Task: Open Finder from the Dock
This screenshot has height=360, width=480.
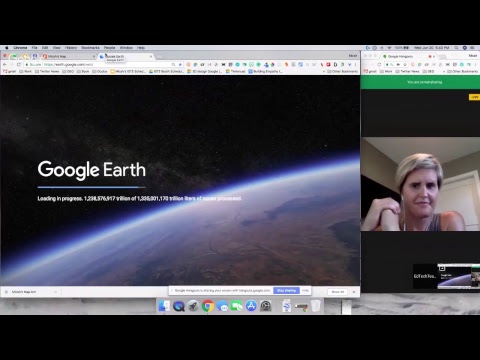Action: click(164, 306)
